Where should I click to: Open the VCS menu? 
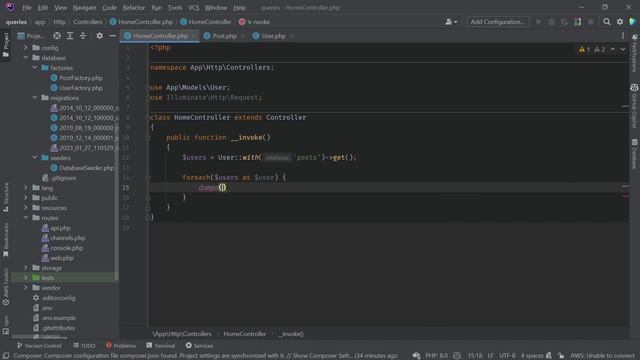click(194, 8)
